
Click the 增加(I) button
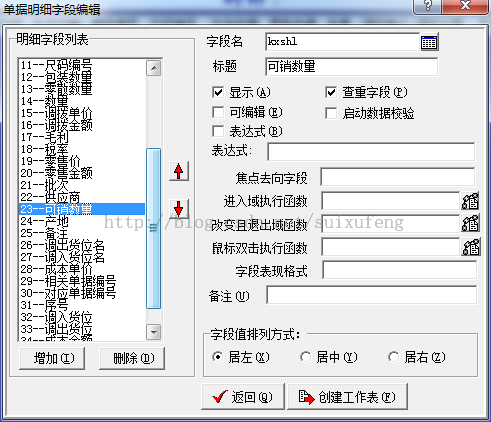52,358
